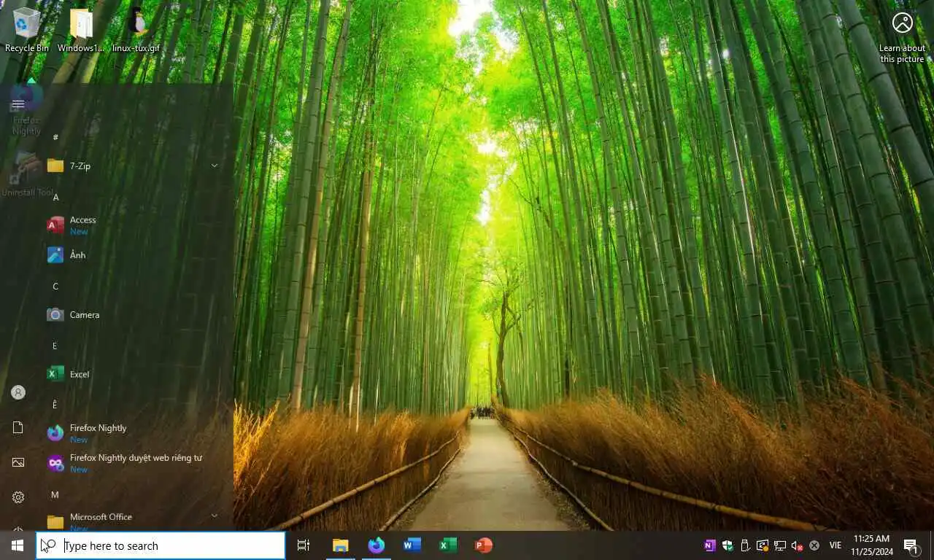Open Firefox Nightly from the app list

131,433
